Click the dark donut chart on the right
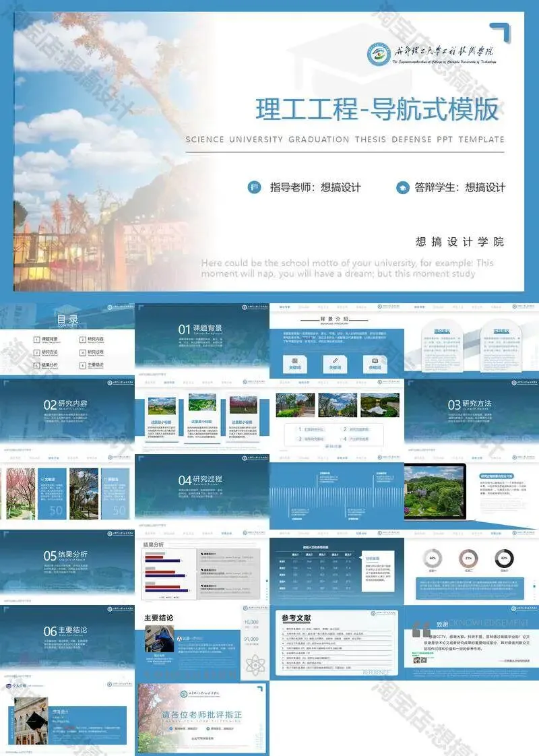Screen dimensions: 539x756 (504, 559)
